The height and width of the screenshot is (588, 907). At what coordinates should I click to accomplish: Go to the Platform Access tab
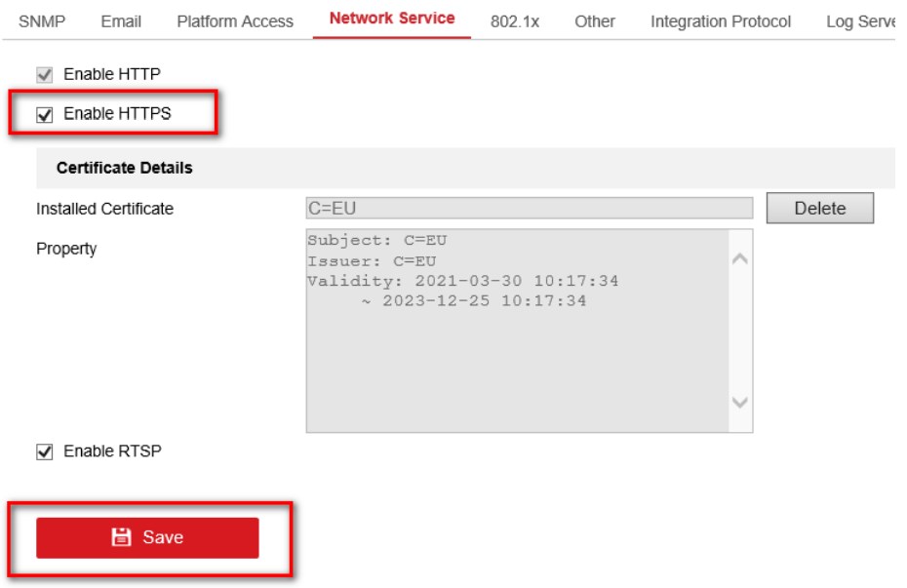click(235, 20)
